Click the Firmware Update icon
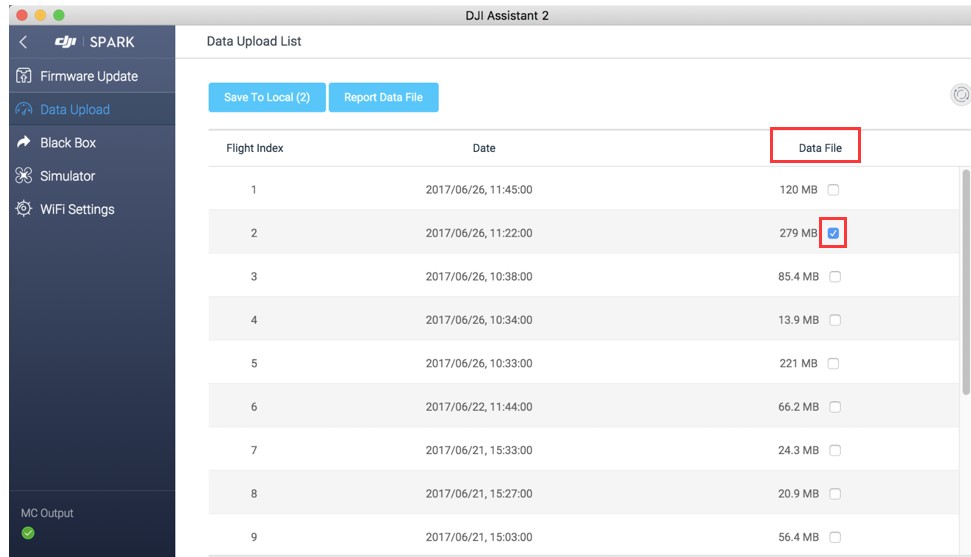971x557 pixels. click(x=24, y=76)
